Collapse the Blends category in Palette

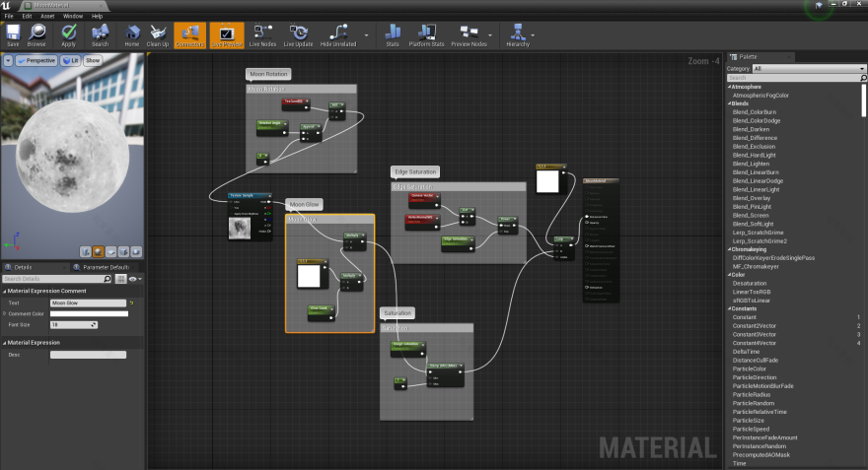click(740, 103)
